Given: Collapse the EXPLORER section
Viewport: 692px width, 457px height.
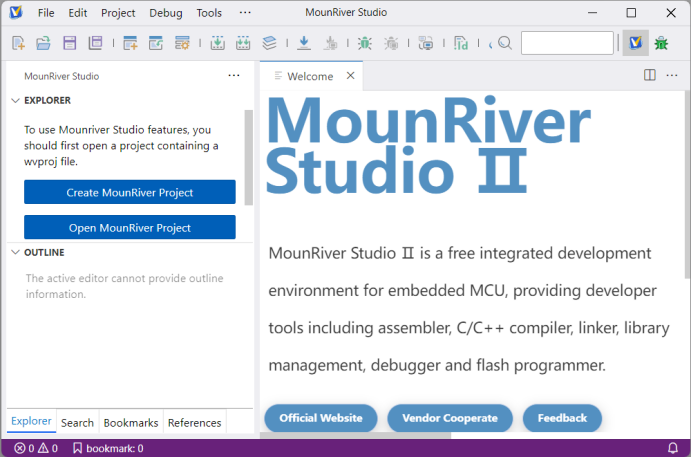Looking at the screenshot, I should pyautogui.click(x=15, y=101).
